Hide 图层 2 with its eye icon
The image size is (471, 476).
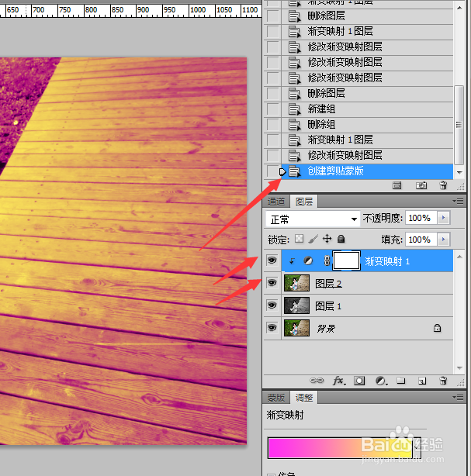point(272,283)
